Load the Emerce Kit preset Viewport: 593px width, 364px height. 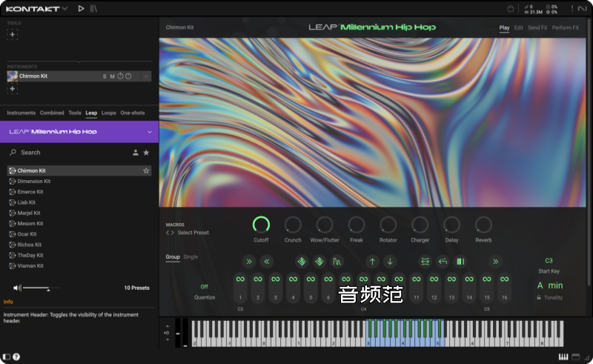30,192
